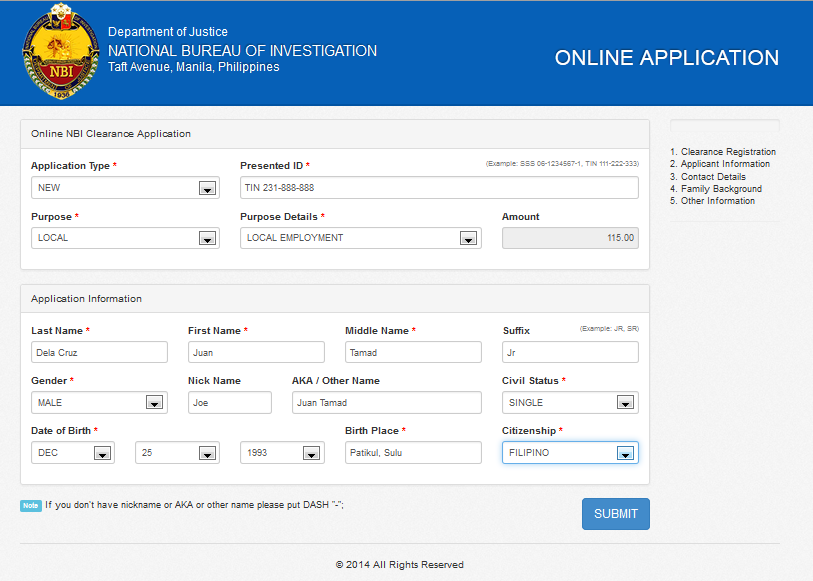The image size is (813, 581).
Task: Submit the application form
Action: [x=615, y=514]
